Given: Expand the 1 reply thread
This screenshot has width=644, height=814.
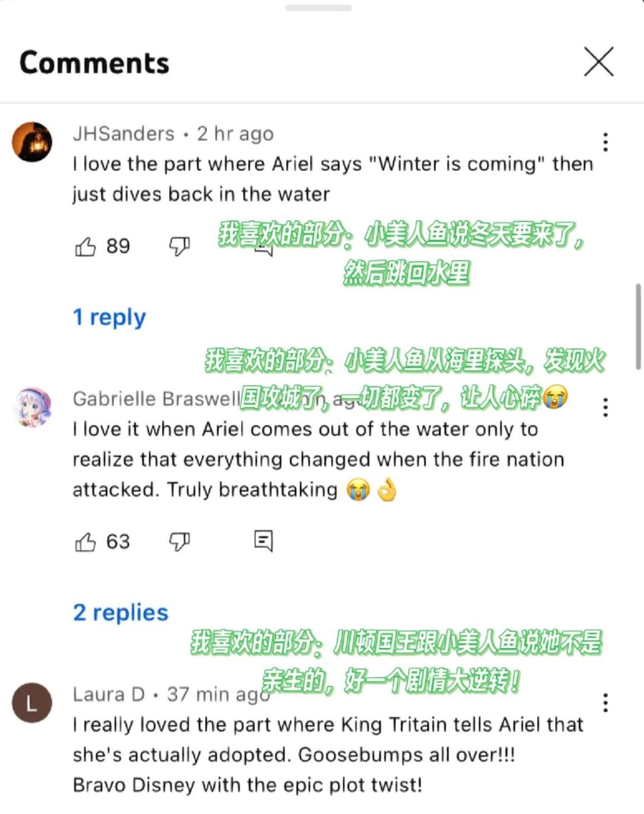Looking at the screenshot, I should click(109, 317).
